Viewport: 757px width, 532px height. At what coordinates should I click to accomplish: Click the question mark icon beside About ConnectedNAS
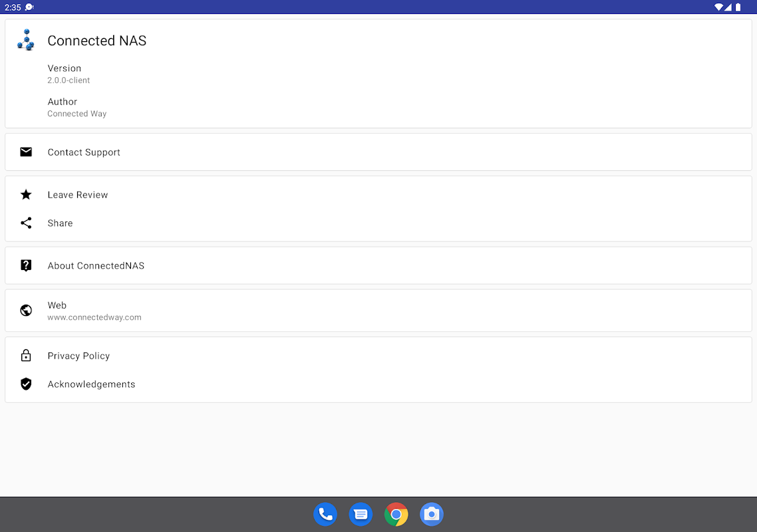(26, 265)
